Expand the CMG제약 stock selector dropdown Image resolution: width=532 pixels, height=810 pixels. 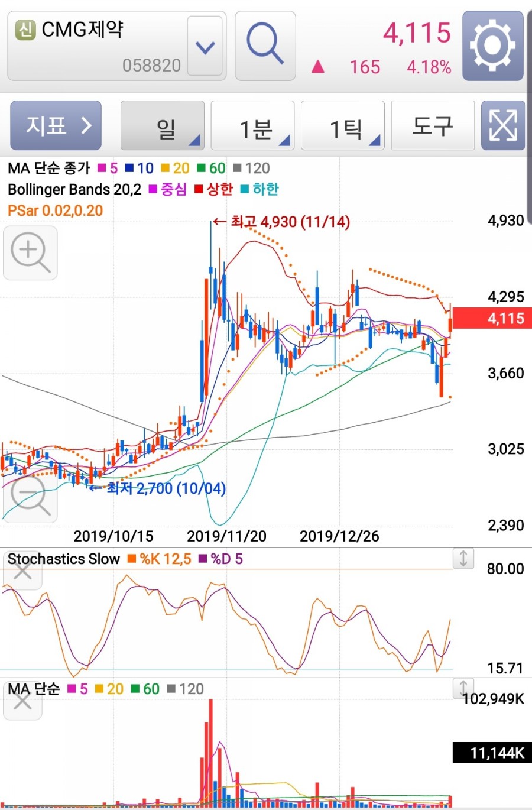click(205, 46)
